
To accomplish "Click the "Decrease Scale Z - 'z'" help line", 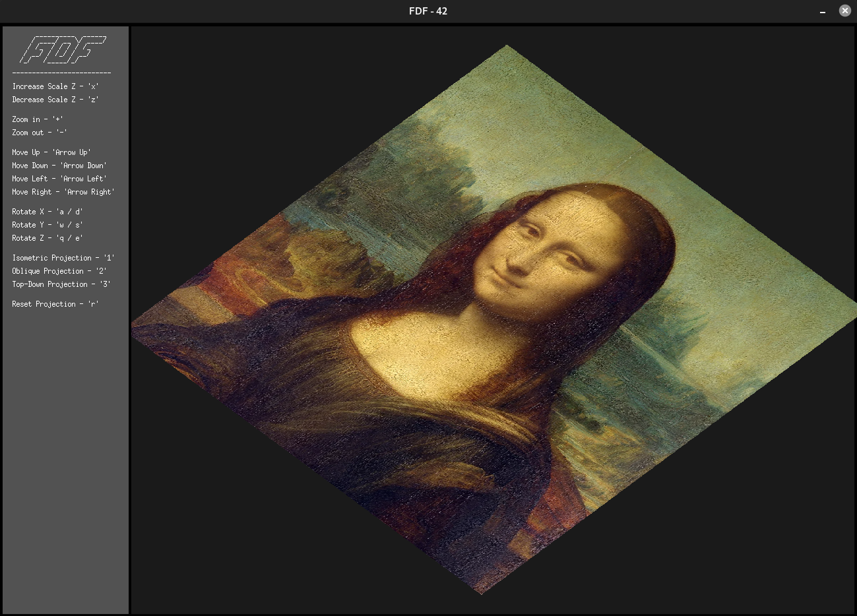I will tap(55, 100).
